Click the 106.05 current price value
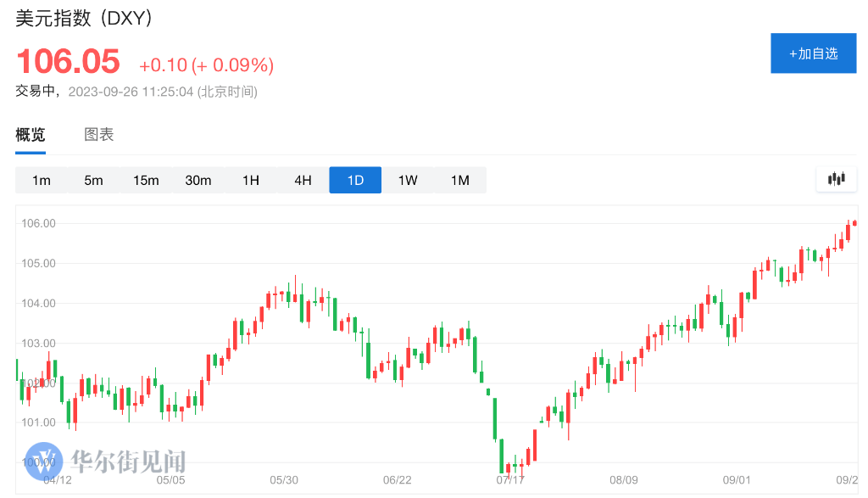The height and width of the screenshot is (498, 868). 69,63
